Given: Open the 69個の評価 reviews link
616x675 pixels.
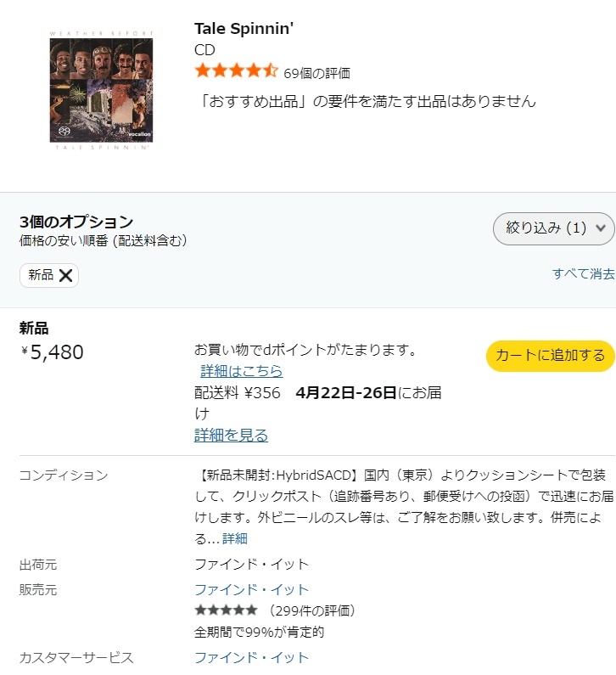Looking at the screenshot, I should click(x=316, y=73).
